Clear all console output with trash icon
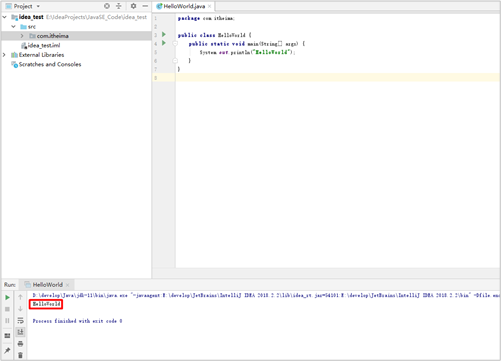 (20, 355)
